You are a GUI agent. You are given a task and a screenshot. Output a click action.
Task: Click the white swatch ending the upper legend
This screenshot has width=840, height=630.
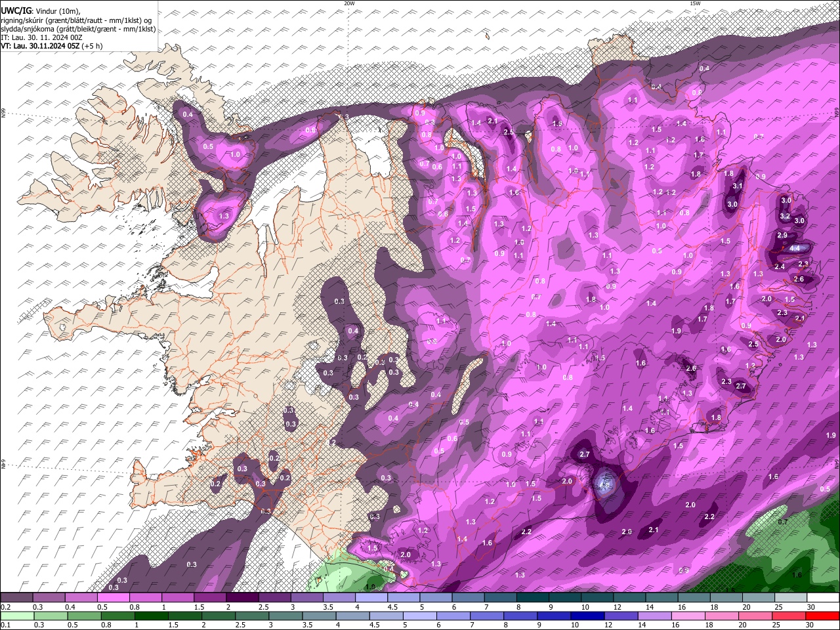[823, 598]
